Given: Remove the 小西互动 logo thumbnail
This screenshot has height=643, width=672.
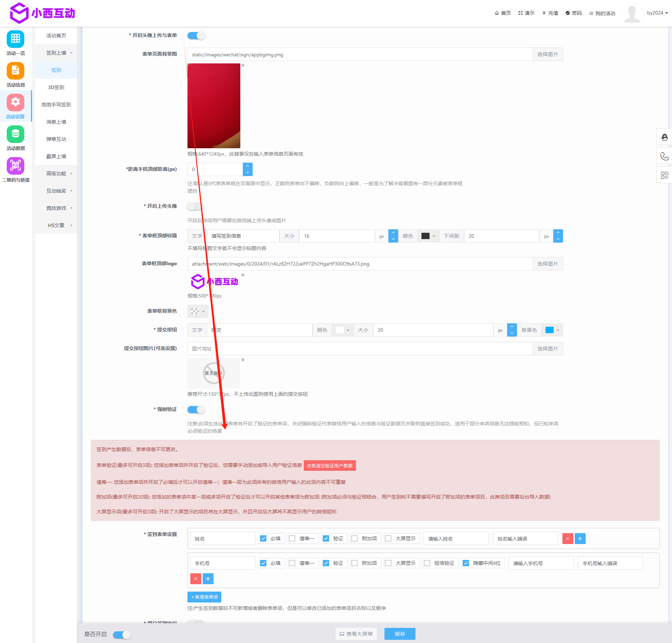Looking at the screenshot, I should (x=243, y=275).
